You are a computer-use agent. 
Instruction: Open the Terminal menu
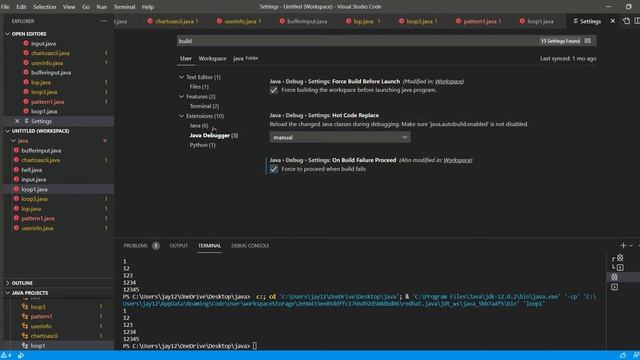pos(124,7)
